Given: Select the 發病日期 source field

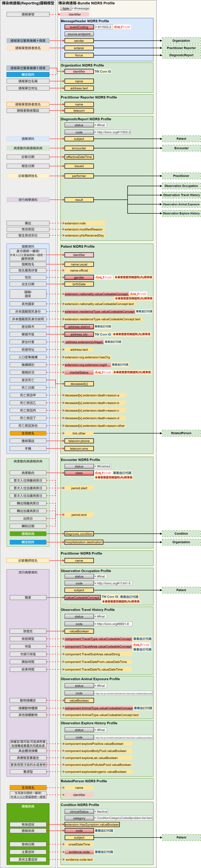Looking at the screenshot, I should 28,844.
